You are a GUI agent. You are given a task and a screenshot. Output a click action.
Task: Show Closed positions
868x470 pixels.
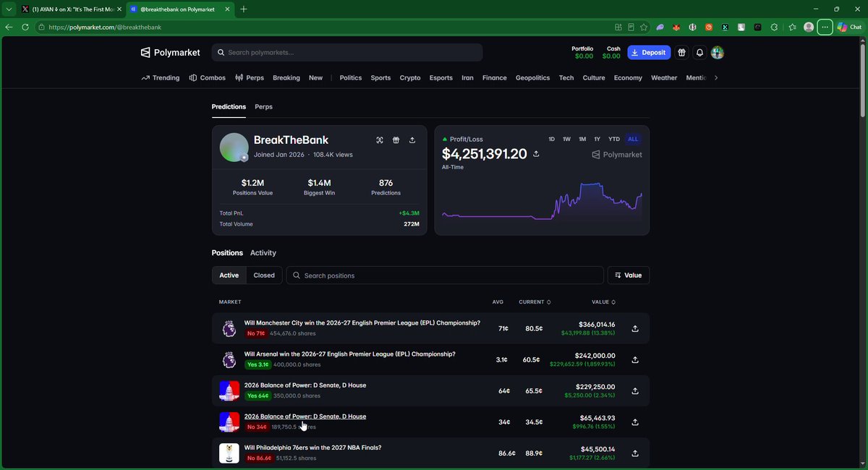pyautogui.click(x=264, y=275)
